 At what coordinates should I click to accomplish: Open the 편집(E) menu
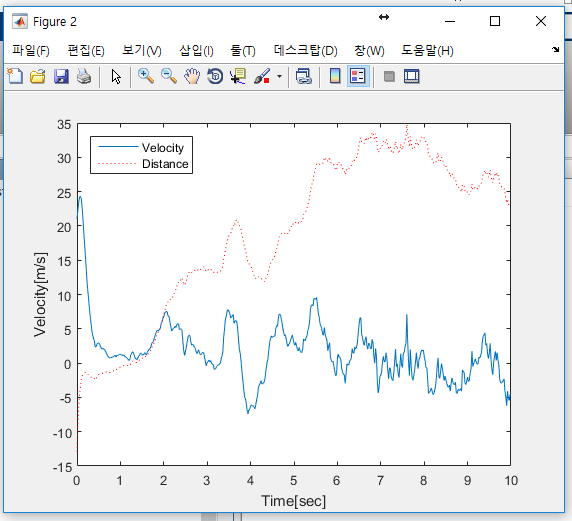(x=86, y=50)
